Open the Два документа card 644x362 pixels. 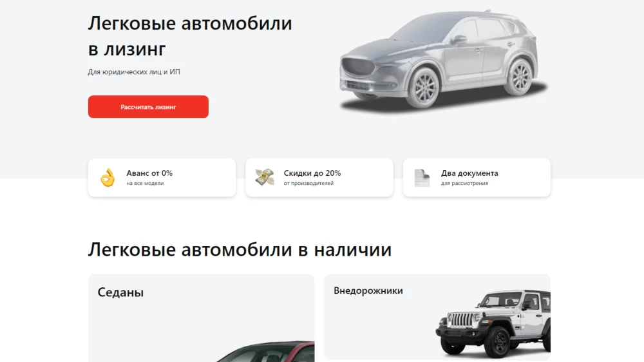click(477, 178)
